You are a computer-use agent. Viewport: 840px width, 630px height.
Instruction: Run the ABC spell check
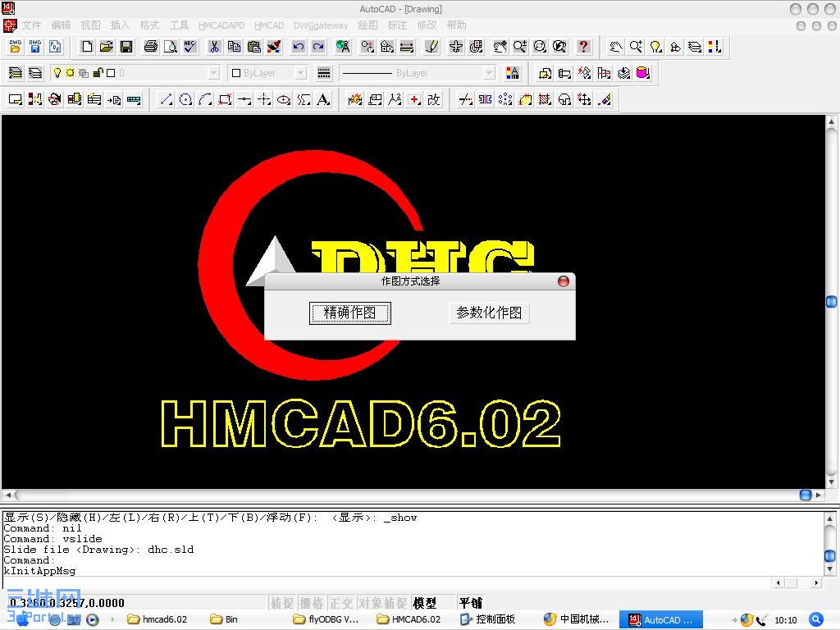click(190, 47)
